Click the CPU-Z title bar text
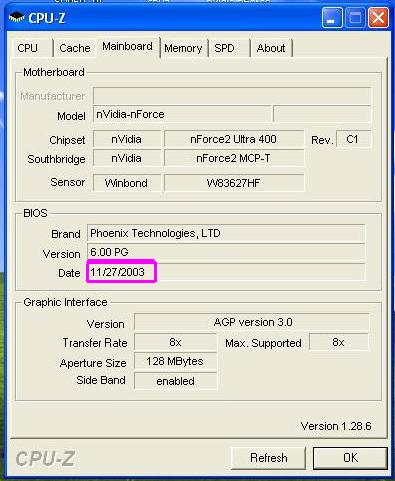Image resolution: width=395 pixels, height=481 pixels. pyautogui.click(x=47, y=18)
